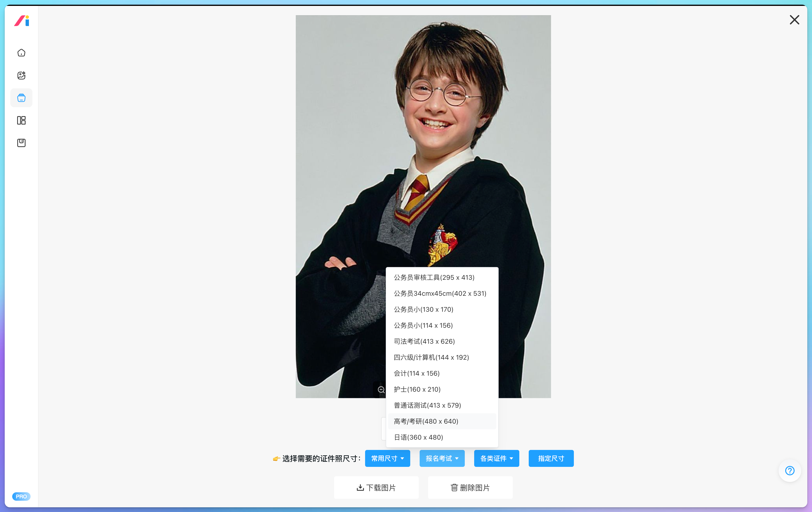The width and height of the screenshot is (812, 512).
Task: Select 公务员小(130 x 170)
Action: click(x=442, y=309)
